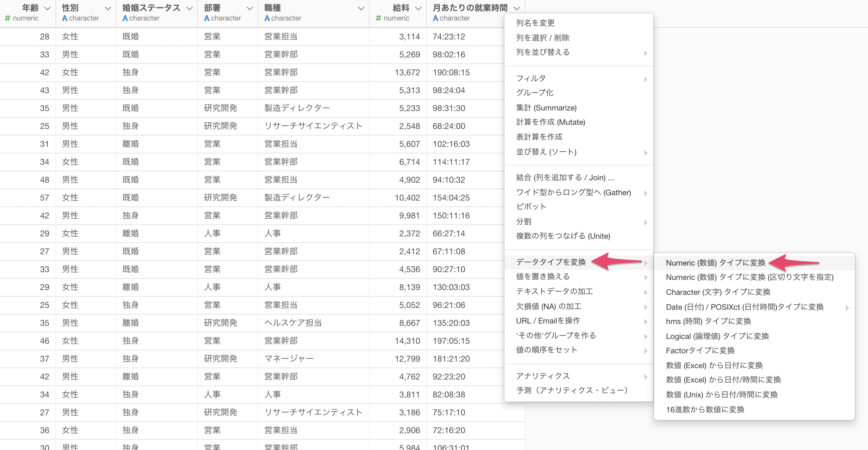Expand フィルタ submenu
The image size is (868, 450).
(579, 78)
